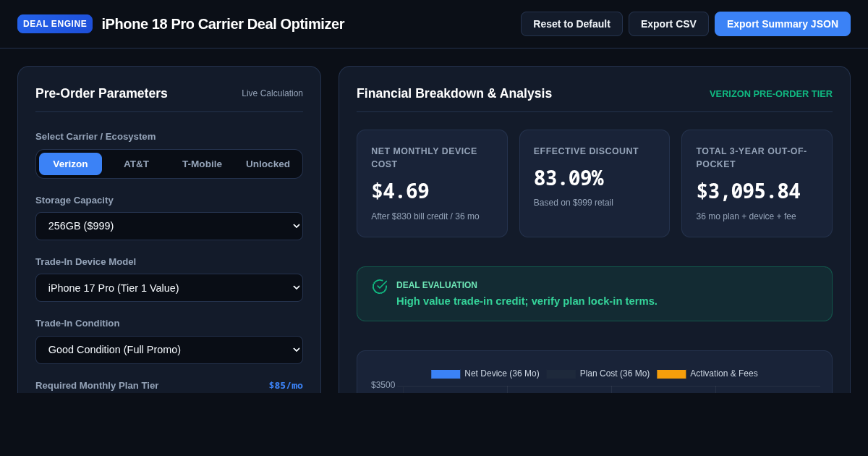Select the Verizon carrier option
This screenshot has width=868, height=456.
pyautogui.click(x=70, y=164)
